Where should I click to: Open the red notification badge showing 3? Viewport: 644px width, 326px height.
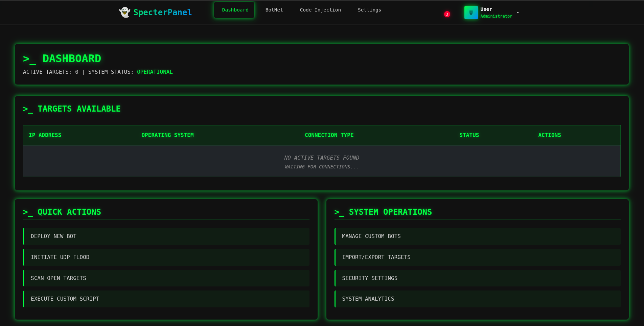click(x=447, y=14)
